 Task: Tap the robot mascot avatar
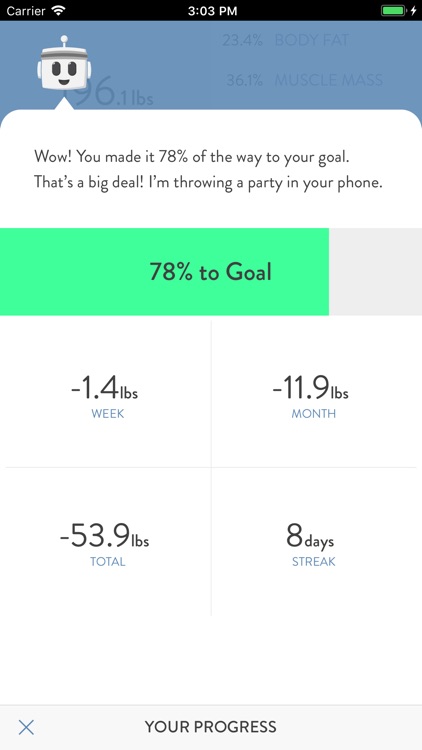tap(64, 63)
